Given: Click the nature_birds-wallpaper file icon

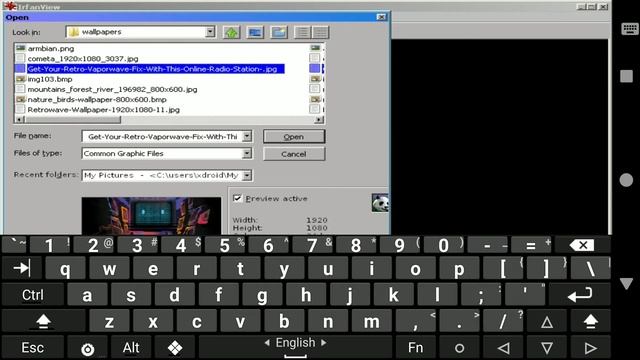Looking at the screenshot, I should (x=20, y=99).
